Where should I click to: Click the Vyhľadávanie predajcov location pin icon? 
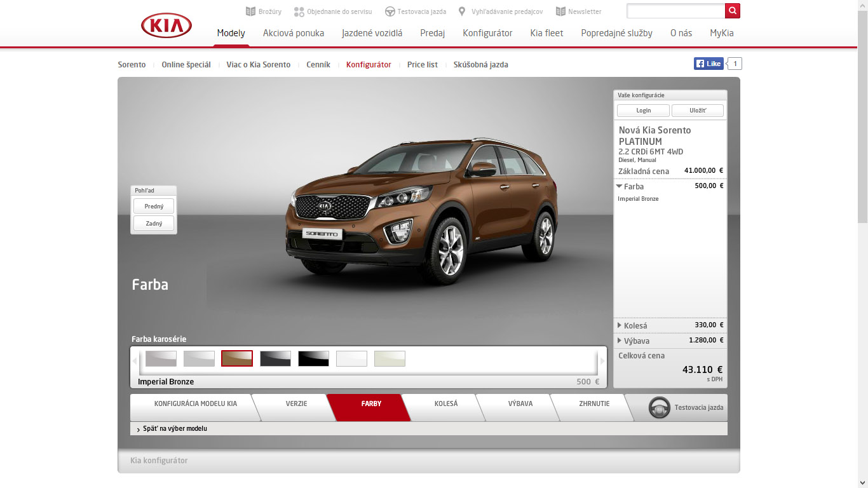[462, 11]
